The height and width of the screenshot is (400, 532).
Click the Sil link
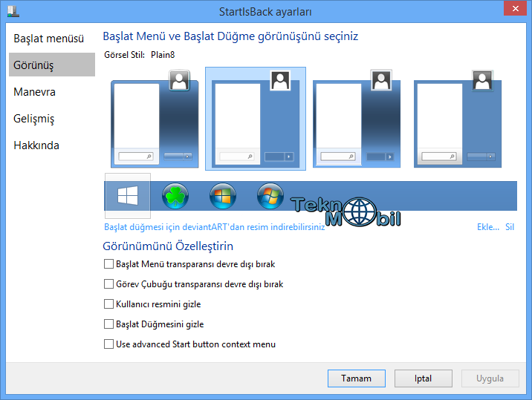click(510, 227)
